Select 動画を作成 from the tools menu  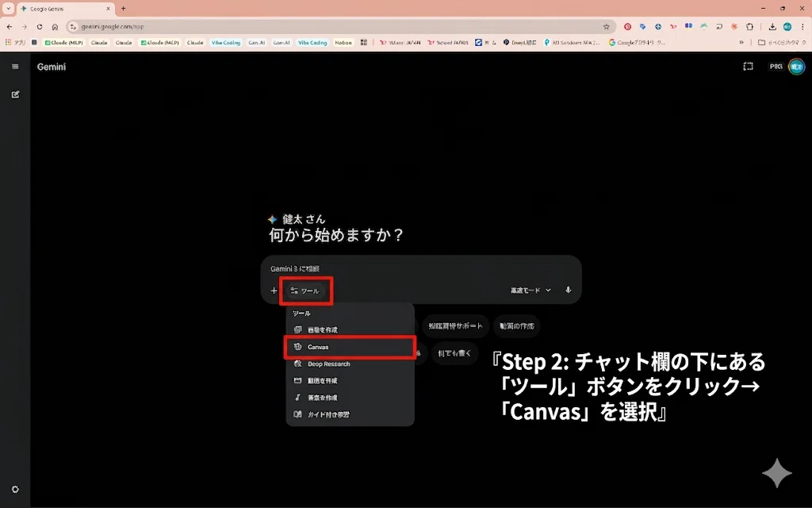click(350, 380)
